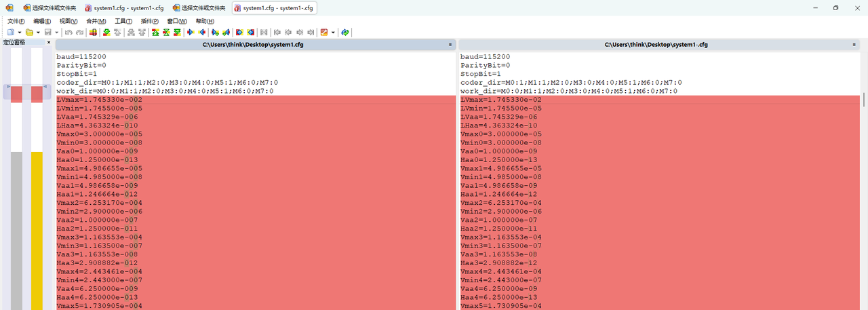Screen dimensions: 868x310
Task: Click the red-yellow select line difference icon
Action: click(93, 32)
